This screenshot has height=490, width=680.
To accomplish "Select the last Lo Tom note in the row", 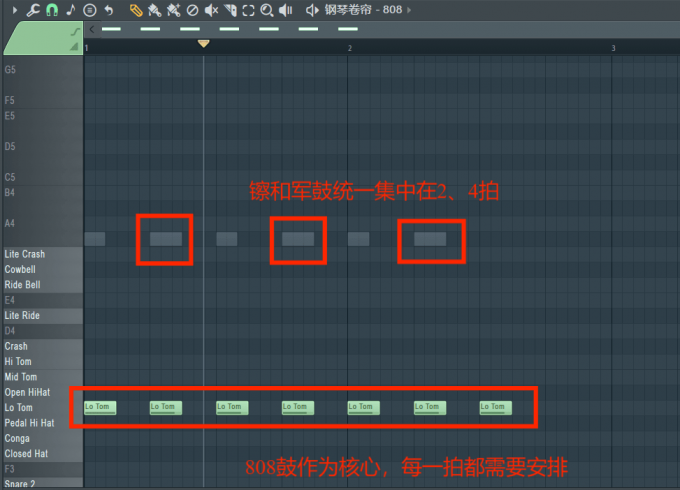I will (496, 408).
